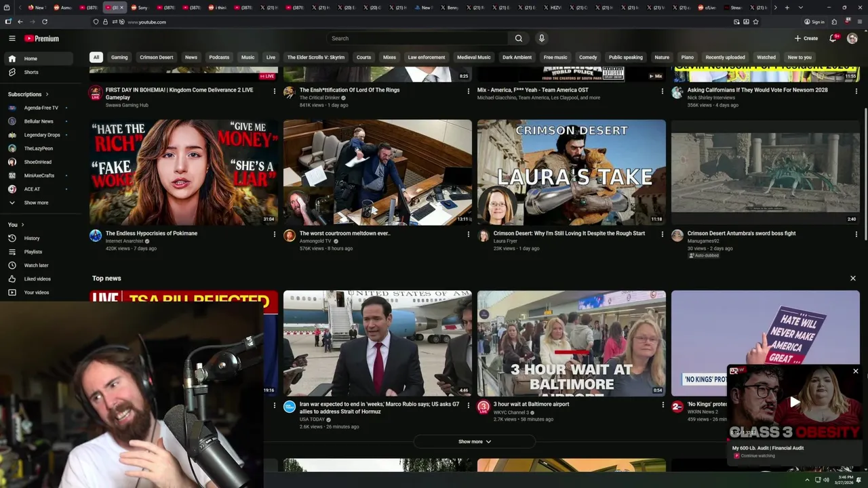Screen dimensions: 868x488
Task: Open the browser tab list dropdown
Action: tap(800, 7)
